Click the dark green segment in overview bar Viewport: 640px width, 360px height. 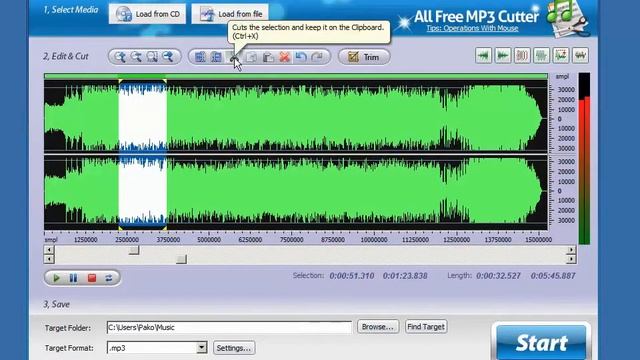[142, 76]
